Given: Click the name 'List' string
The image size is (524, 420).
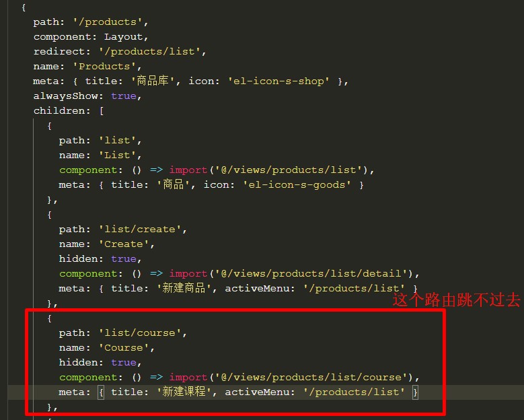Looking at the screenshot, I should (x=118, y=155).
